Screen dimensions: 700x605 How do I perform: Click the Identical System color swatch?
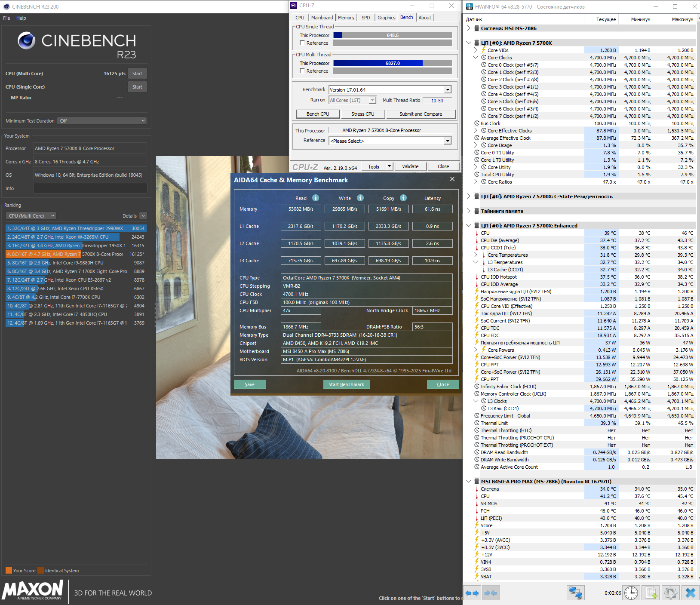(40, 571)
